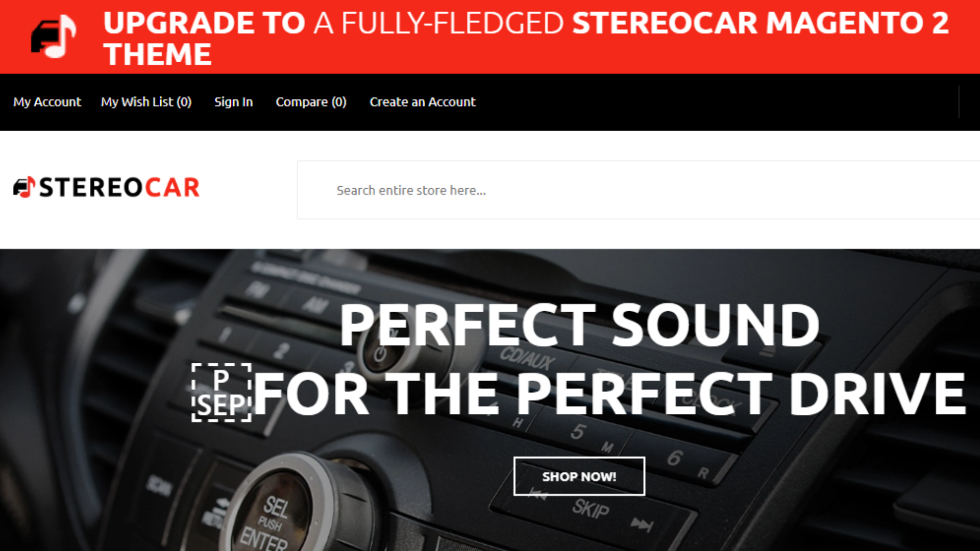Click preset number 5 on stereo image
Screen dimensions: 980x551
pos(577,432)
